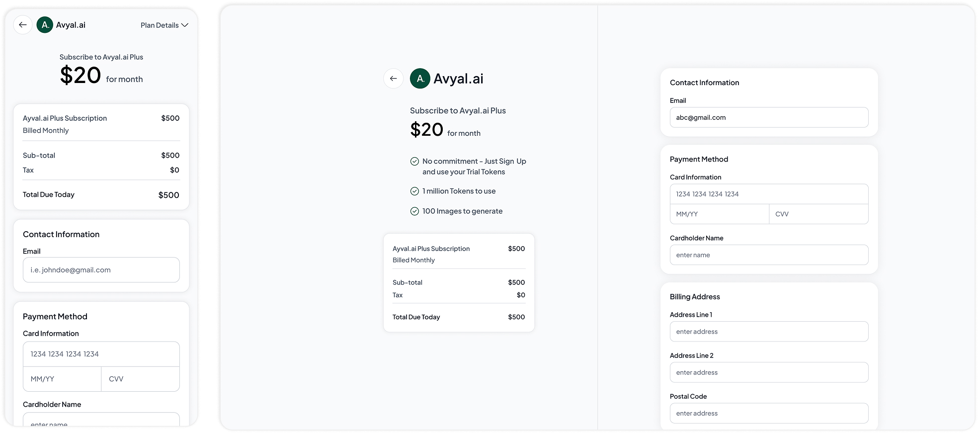This screenshot has height=435, width=980.
Task: Click 'Sub-total' in the desktop summary card
Action: [x=408, y=282]
